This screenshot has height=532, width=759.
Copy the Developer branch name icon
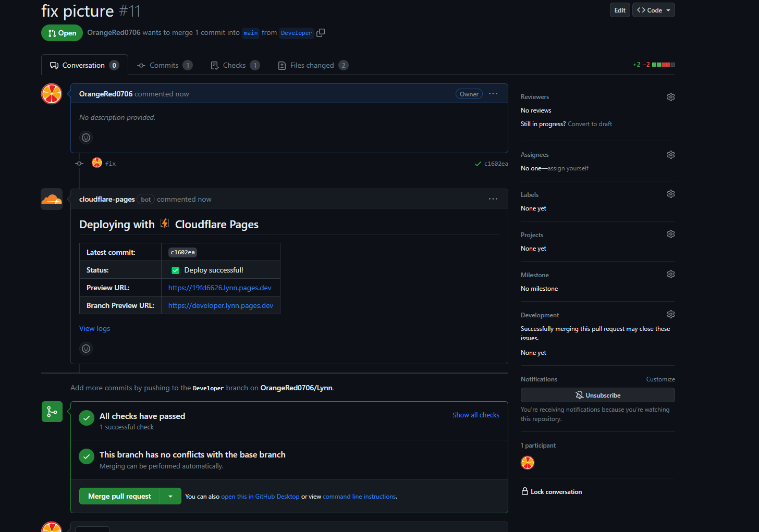pos(321,33)
